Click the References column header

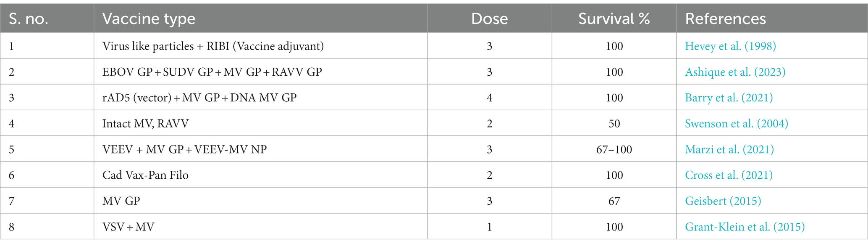(x=726, y=19)
